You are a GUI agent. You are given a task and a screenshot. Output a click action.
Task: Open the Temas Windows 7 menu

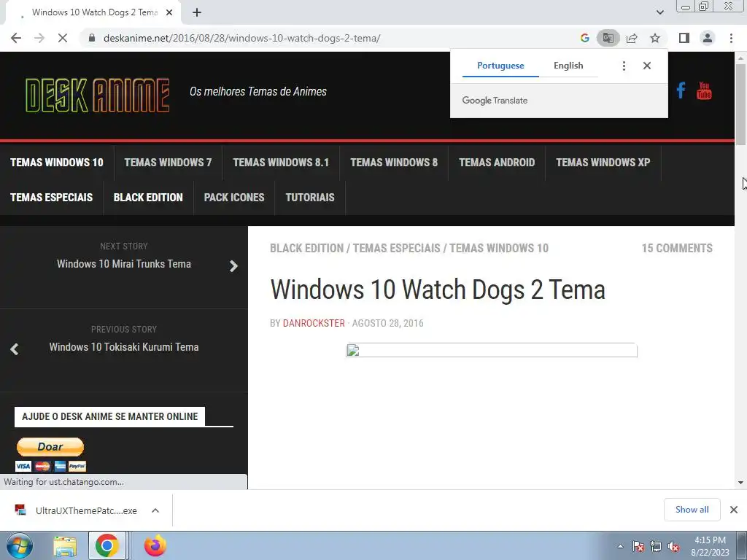tap(168, 163)
